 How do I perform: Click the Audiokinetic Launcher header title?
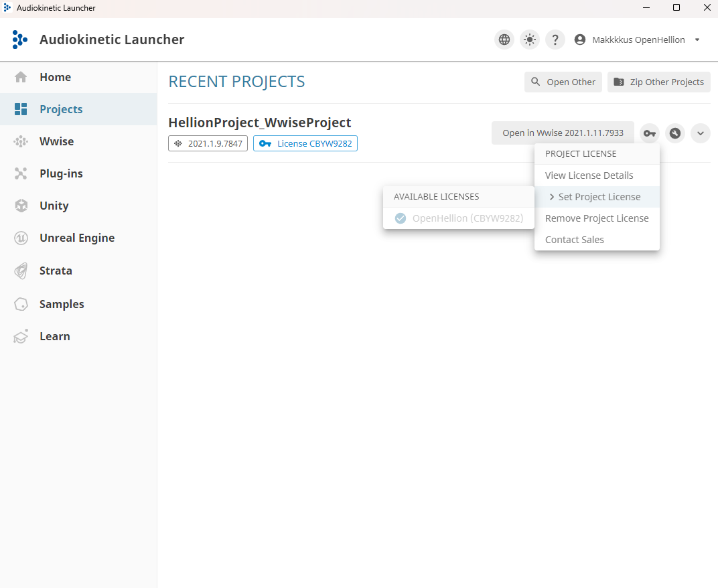click(x=112, y=40)
